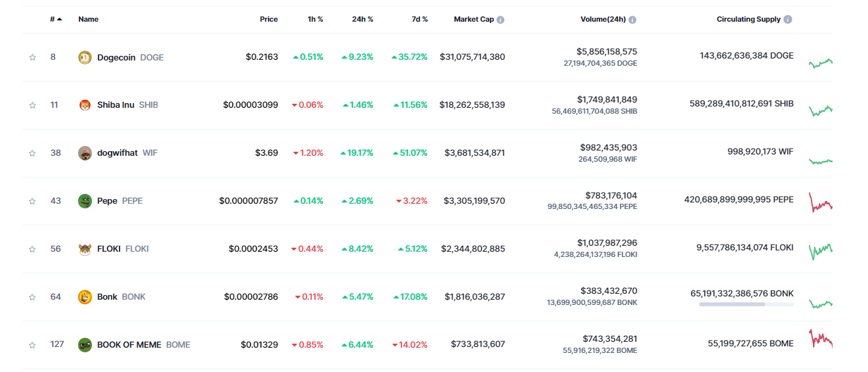Toggle the watchlist star for dogwifhat

[32, 153]
